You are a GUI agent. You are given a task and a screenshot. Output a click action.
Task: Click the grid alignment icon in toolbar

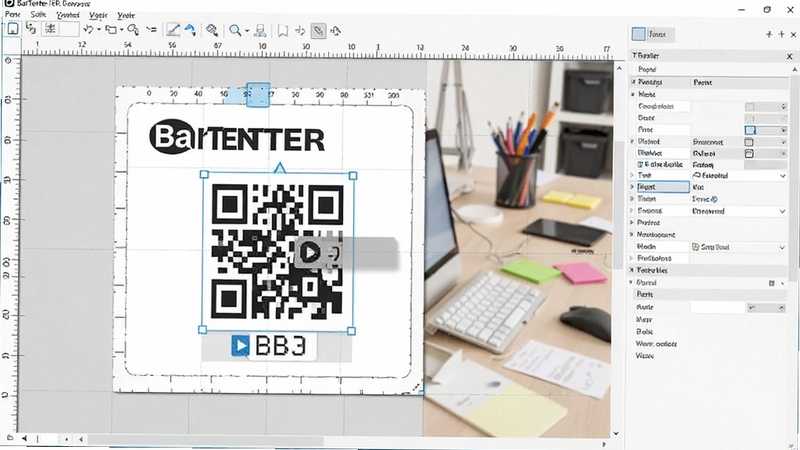click(50, 29)
